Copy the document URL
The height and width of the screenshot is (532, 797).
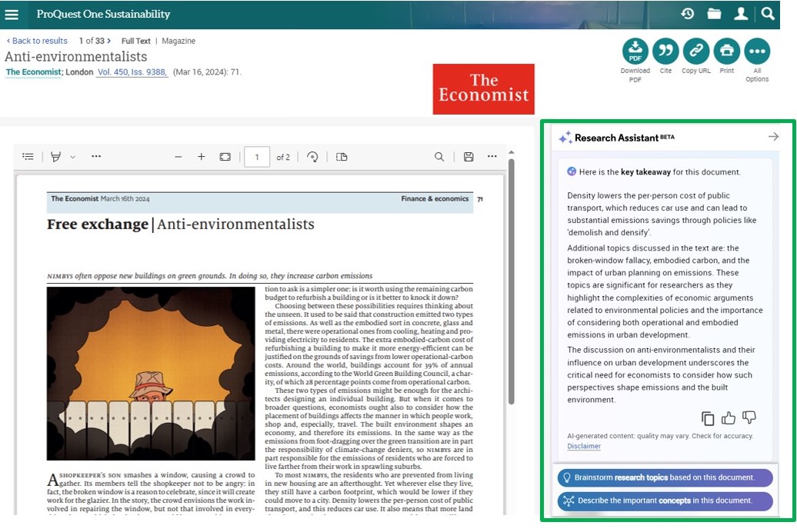point(696,51)
